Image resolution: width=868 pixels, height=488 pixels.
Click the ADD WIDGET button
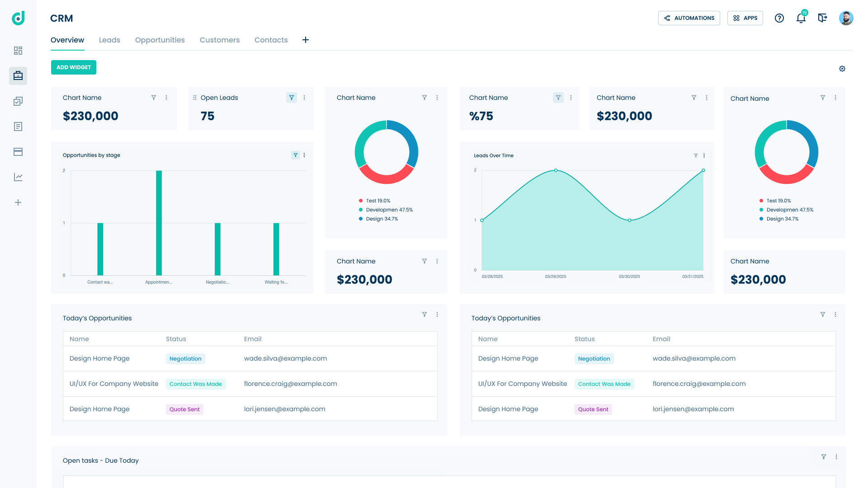[x=74, y=67]
